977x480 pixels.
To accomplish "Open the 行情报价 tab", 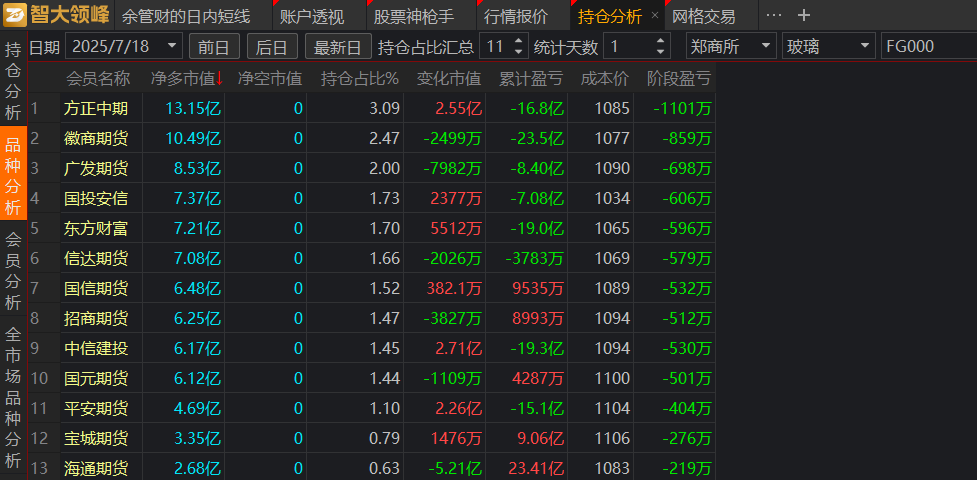I will (x=516, y=17).
